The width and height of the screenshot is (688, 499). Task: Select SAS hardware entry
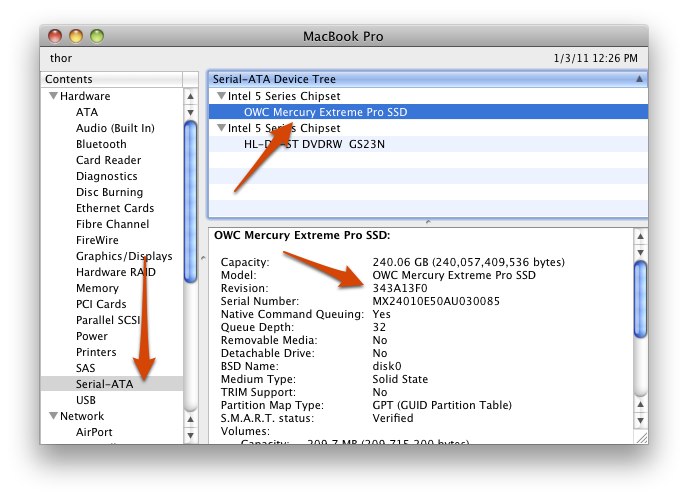[x=85, y=368]
